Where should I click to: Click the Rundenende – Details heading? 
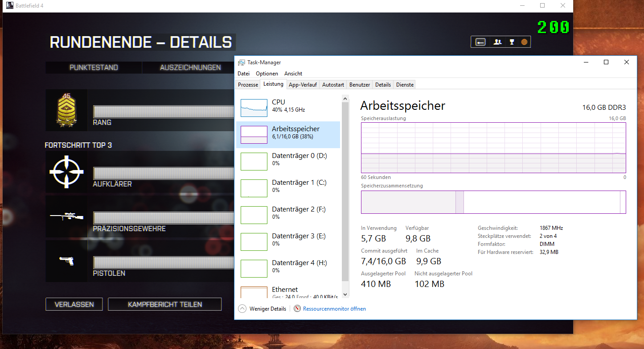point(141,42)
